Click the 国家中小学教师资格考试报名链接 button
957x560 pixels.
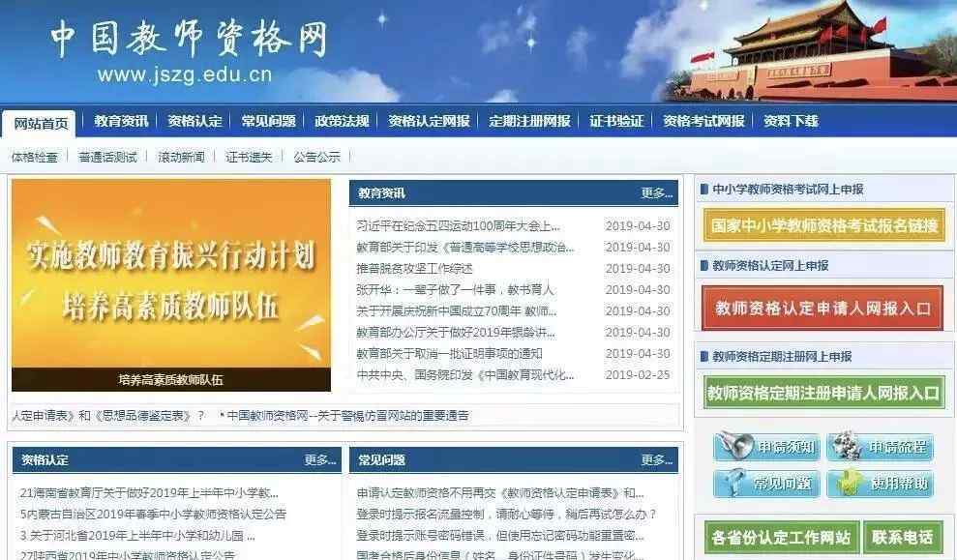(823, 225)
